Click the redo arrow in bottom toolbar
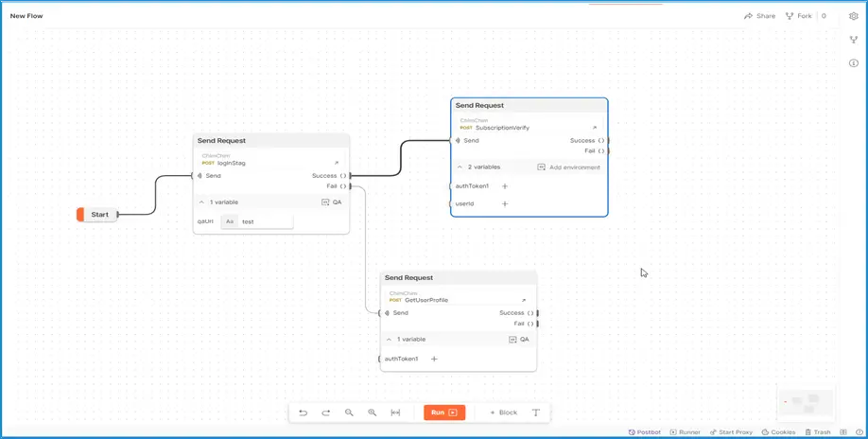Screen dimensions: 868x439 click(326, 413)
